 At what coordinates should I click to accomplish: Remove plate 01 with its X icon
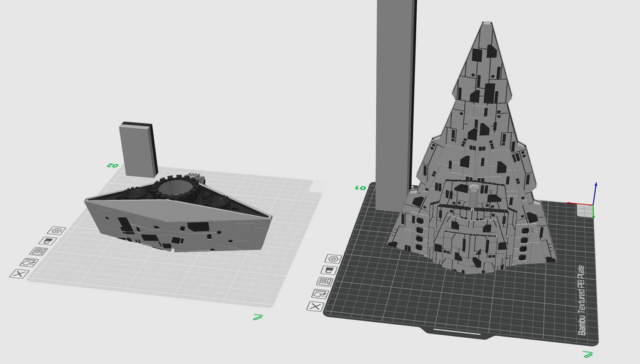pos(315,306)
